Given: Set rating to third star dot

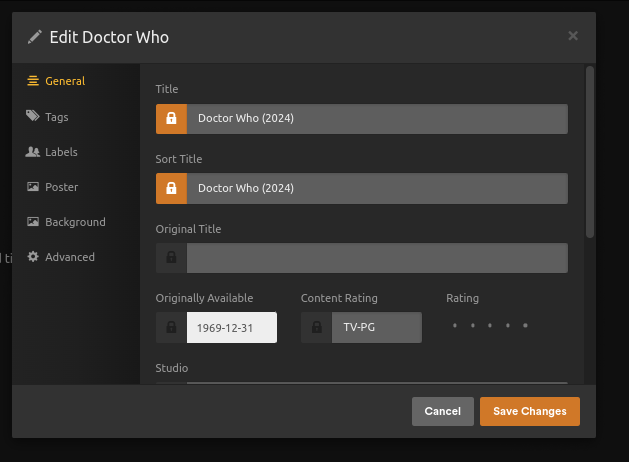Looking at the screenshot, I should pyautogui.click(x=490, y=325).
